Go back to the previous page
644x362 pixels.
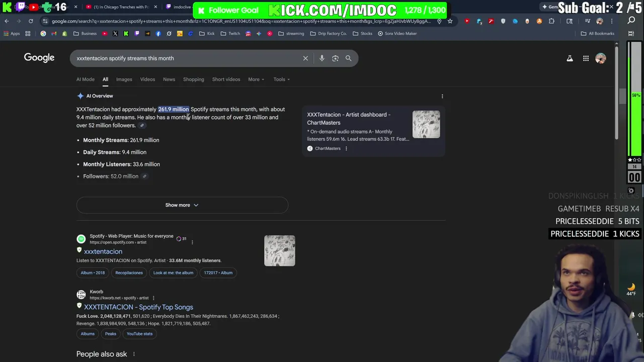[x=7, y=21]
